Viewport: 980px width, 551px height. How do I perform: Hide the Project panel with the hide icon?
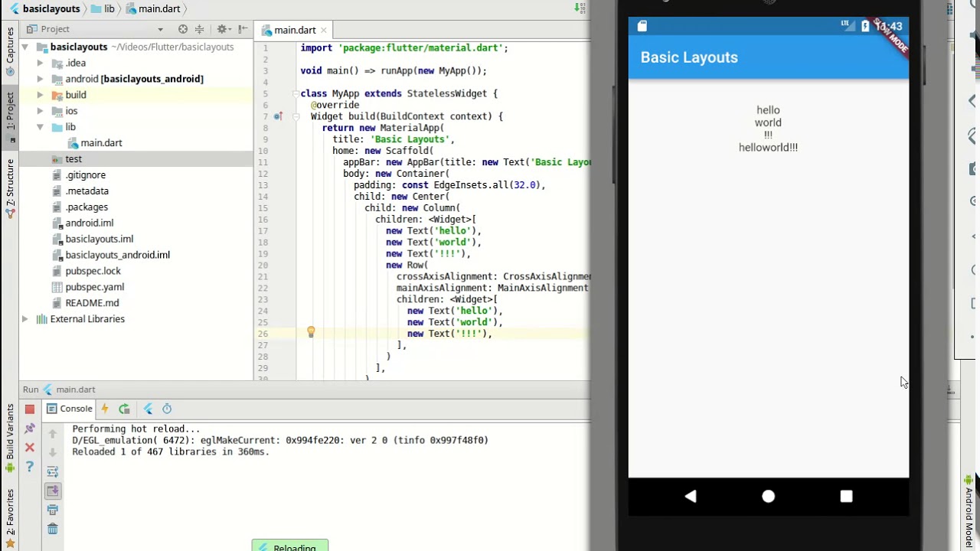pos(241,29)
